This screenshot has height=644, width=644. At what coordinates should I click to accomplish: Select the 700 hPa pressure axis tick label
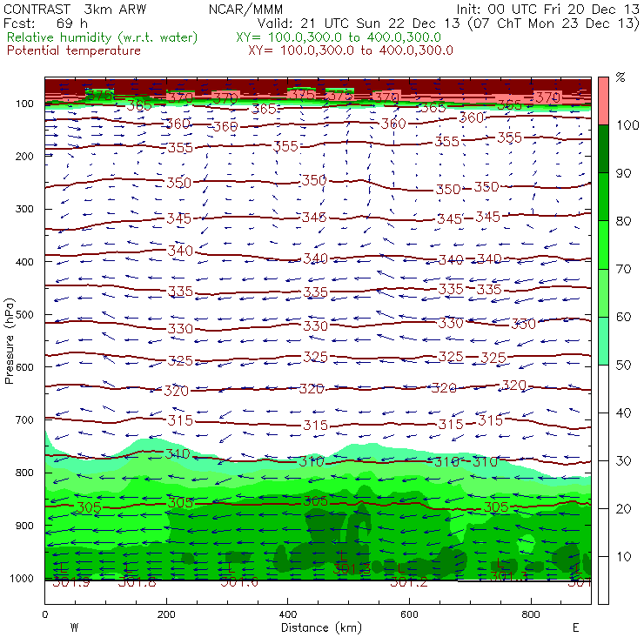point(24,420)
